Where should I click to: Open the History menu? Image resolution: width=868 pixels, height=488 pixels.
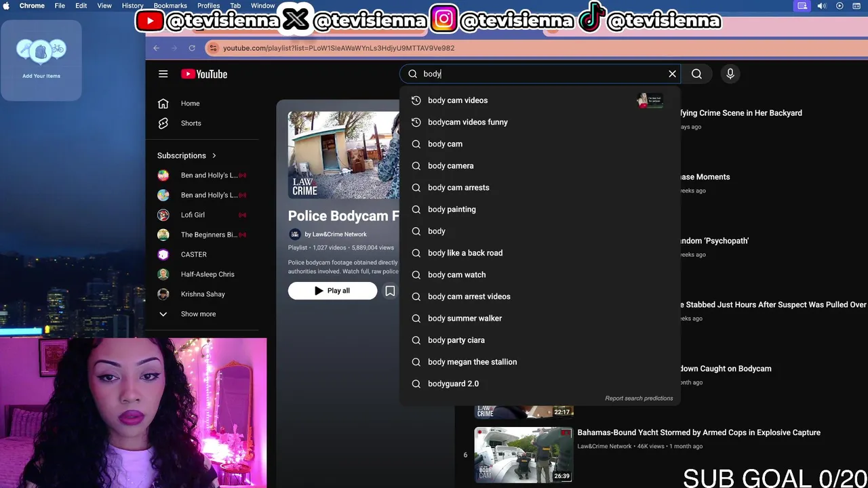point(132,5)
